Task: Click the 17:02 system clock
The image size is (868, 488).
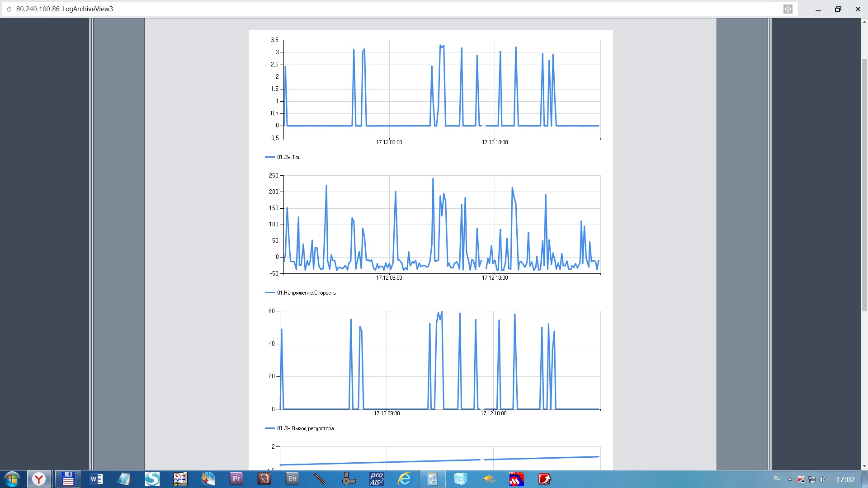Action: tap(845, 479)
